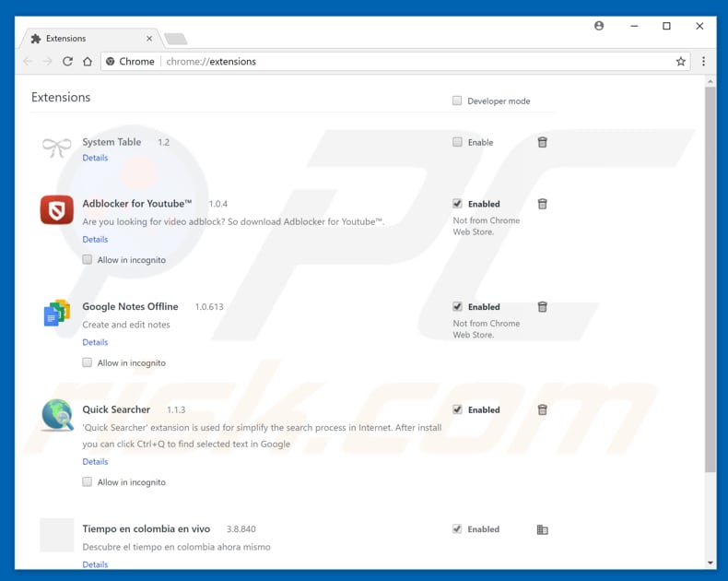Bookmark this page with the star icon
Screen dimensions: 728x581
pyautogui.click(x=681, y=62)
